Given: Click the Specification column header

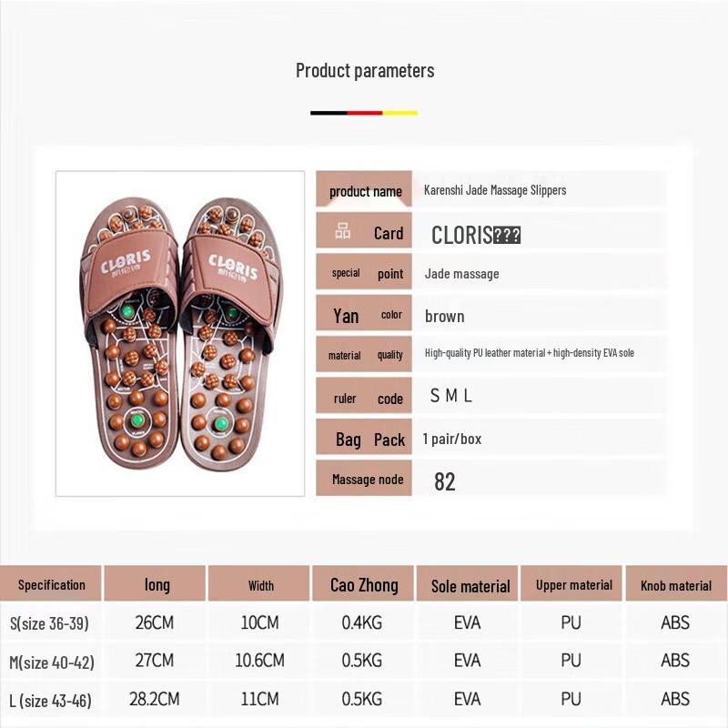Looking at the screenshot, I should click(52, 585).
